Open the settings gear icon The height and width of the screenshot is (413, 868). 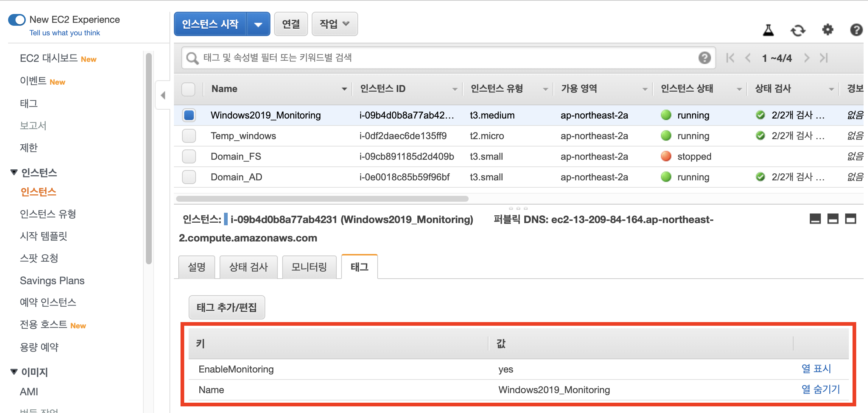coord(827,29)
